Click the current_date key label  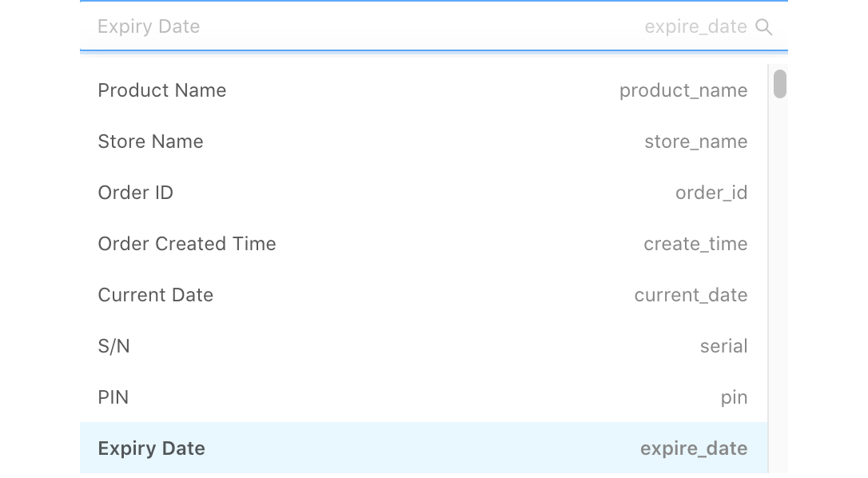click(691, 295)
